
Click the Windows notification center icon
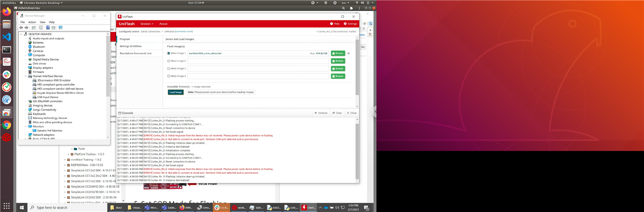click(367, 208)
